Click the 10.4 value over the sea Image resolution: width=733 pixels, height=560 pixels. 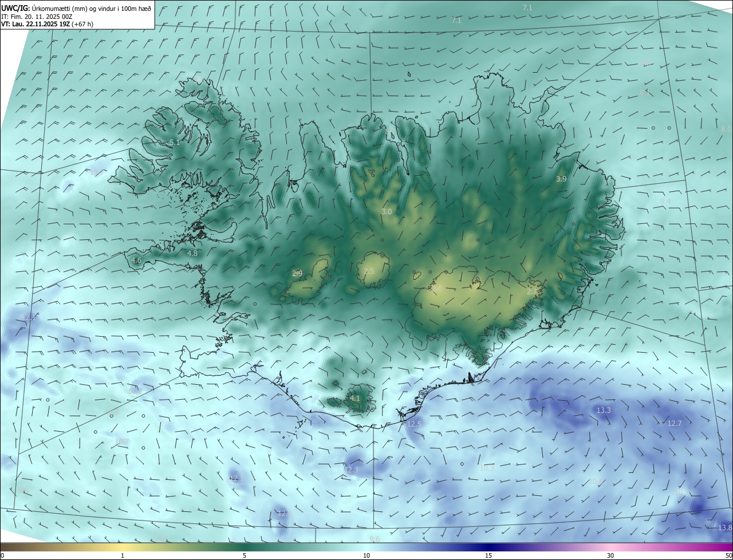tap(596, 481)
